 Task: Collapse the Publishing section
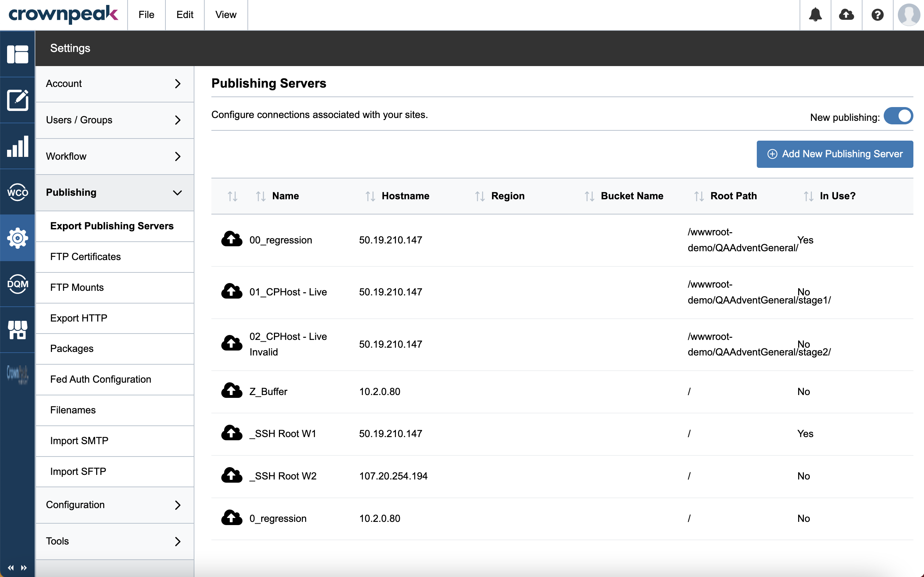coord(115,192)
